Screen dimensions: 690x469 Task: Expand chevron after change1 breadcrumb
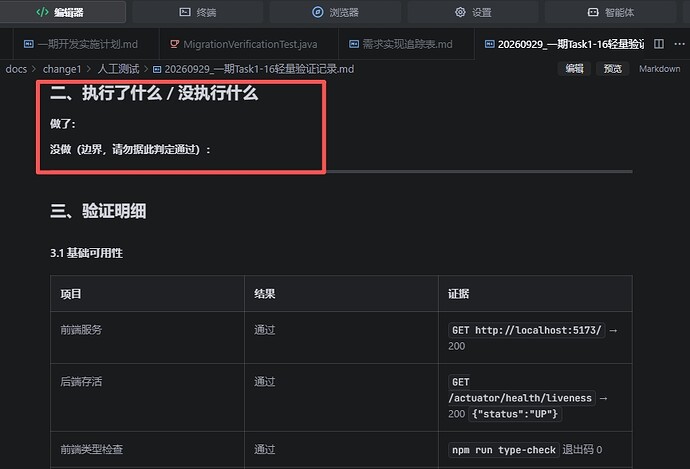click(x=89, y=69)
